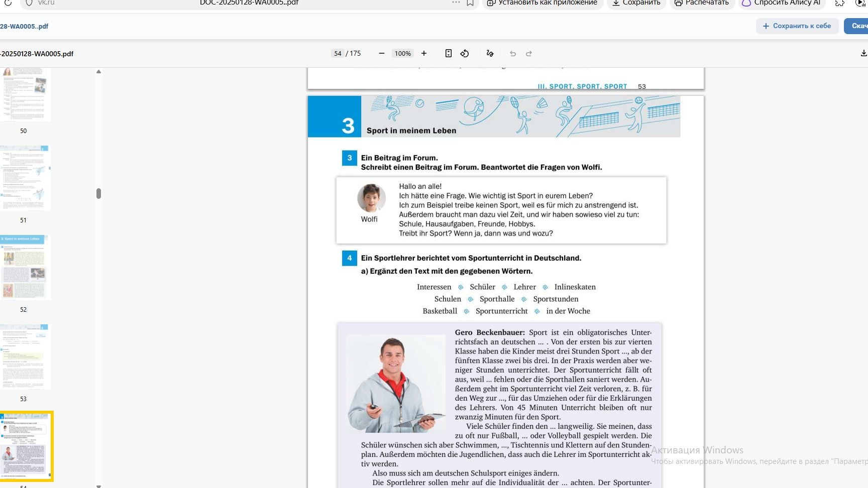Open the 100% zoom level field
Viewport: 868px width, 488px height.
[402, 53]
